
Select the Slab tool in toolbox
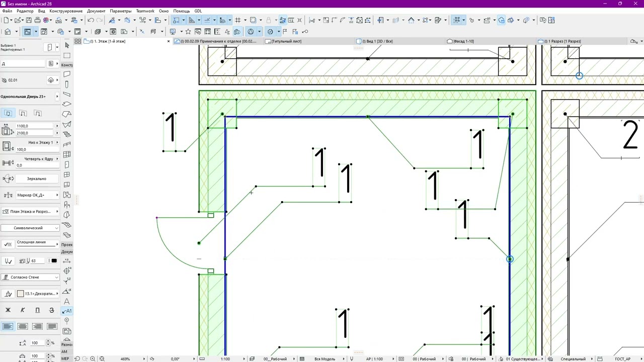pyautogui.click(x=67, y=105)
